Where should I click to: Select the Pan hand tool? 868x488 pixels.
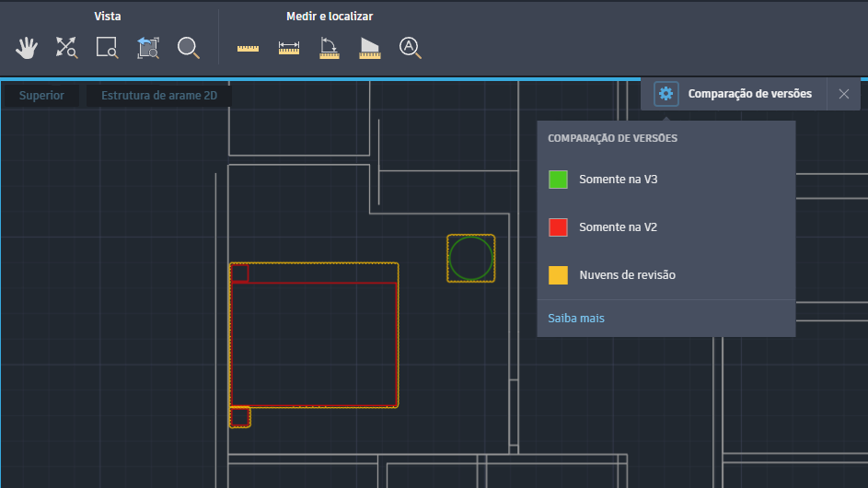(26, 48)
